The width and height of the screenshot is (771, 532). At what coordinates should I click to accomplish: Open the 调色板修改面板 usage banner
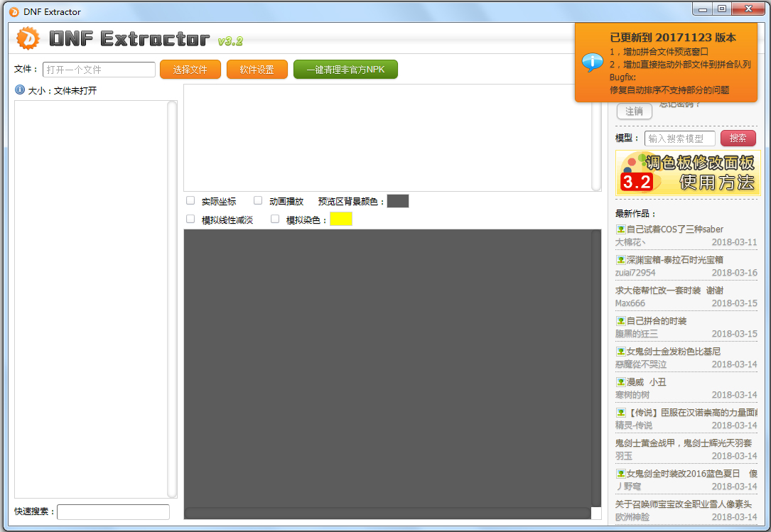pos(687,173)
